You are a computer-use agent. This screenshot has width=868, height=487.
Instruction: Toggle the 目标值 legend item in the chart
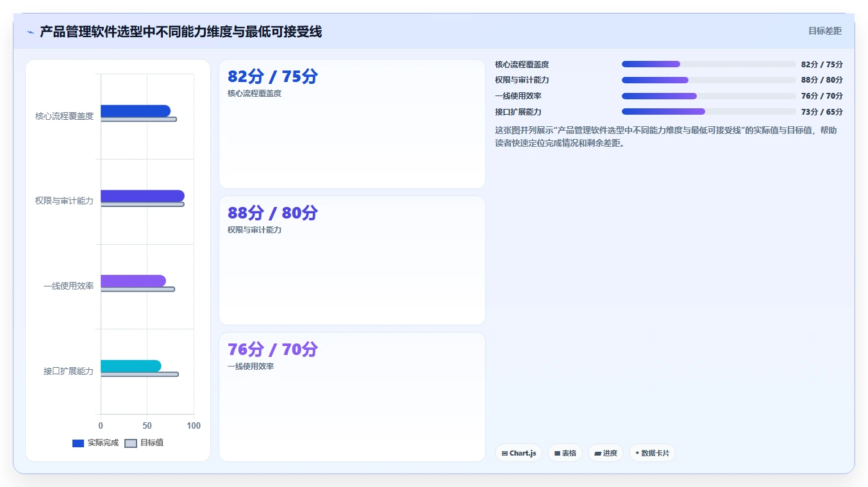click(144, 443)
